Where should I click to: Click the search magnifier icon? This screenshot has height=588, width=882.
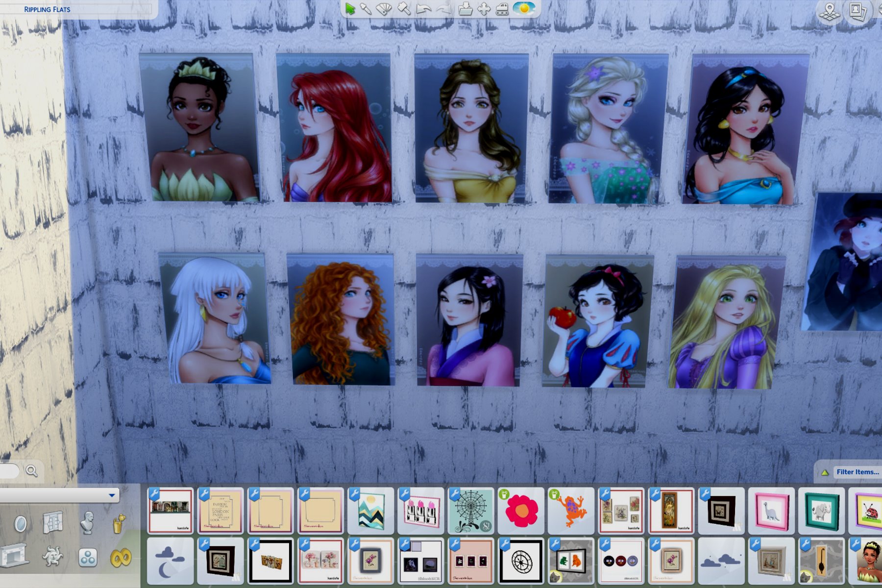point(32,471)
